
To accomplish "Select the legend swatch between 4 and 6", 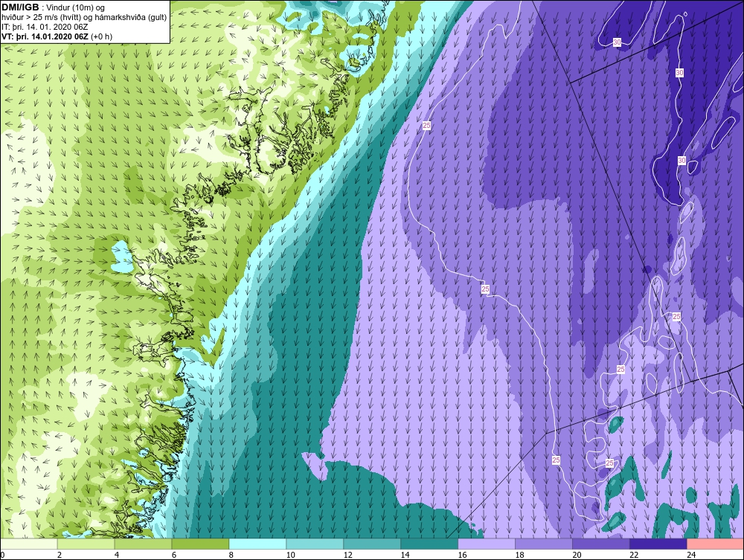I will tap(143, 544).
